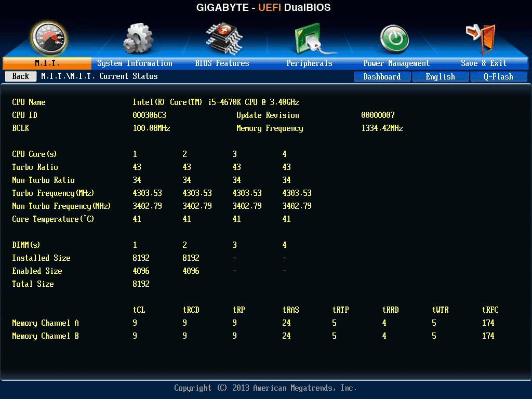Click the tRFC column header
The height and width of the screenshot is (399, 532).
(x=490, y=310)
